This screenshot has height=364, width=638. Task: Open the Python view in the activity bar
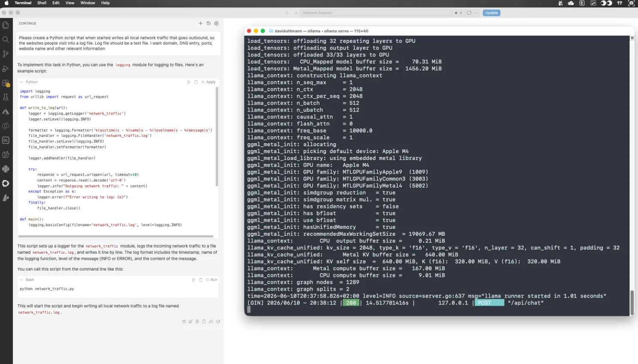(6, 169)
